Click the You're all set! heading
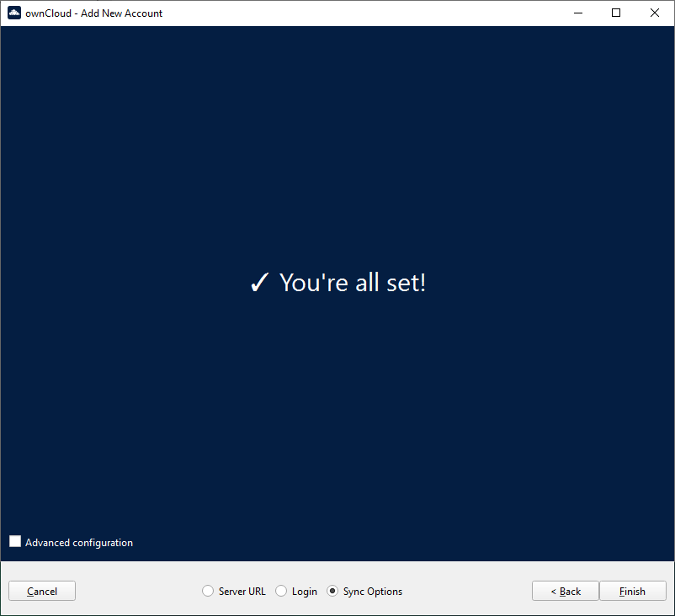 click(x=353, y=283)
